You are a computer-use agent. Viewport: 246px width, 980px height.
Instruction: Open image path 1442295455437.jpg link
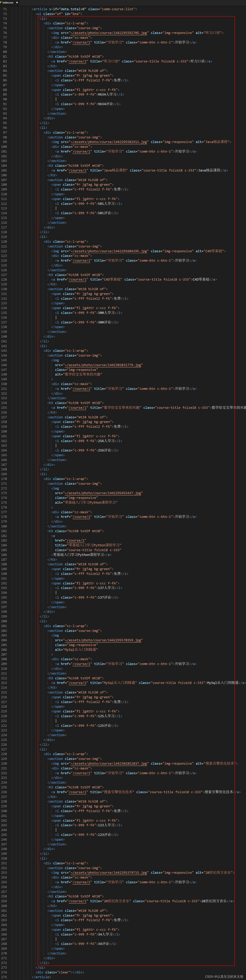[x=103, y=493]
